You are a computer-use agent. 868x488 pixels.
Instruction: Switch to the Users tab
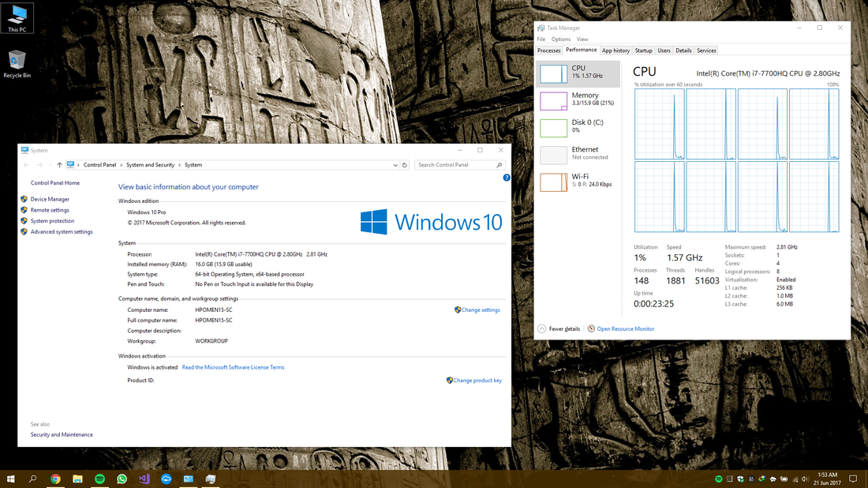pyautogui.click(x=664, y=51)
